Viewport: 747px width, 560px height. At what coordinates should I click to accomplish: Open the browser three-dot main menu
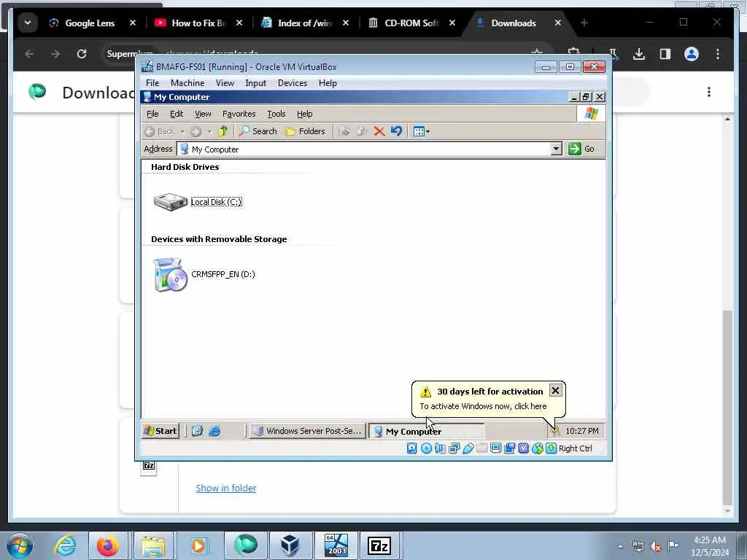point(718,54)
